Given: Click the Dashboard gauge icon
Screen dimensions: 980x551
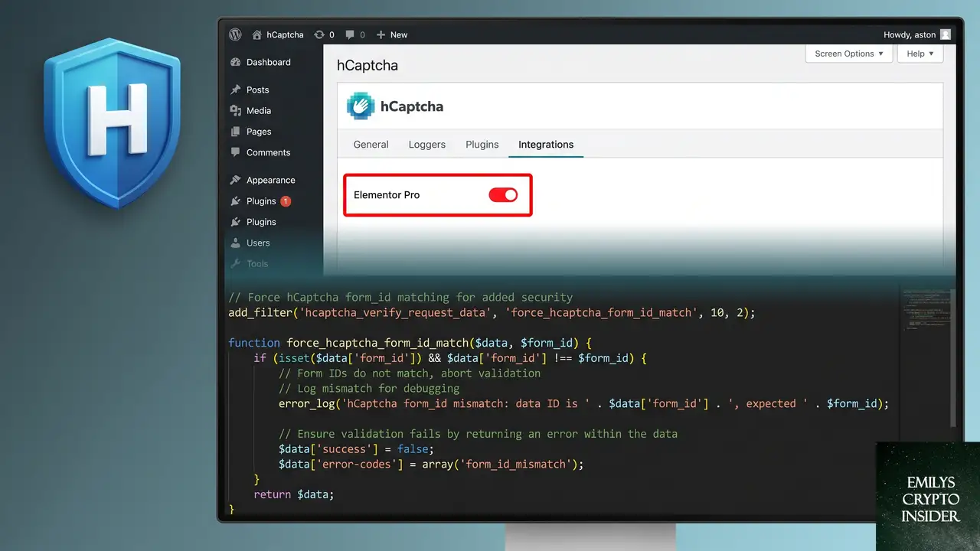Looking at the screenshot, I should pyautogui.click(x=236, y=62).
